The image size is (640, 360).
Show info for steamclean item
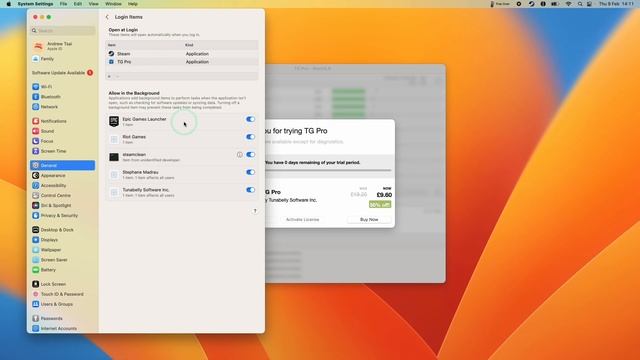[240, 155]
